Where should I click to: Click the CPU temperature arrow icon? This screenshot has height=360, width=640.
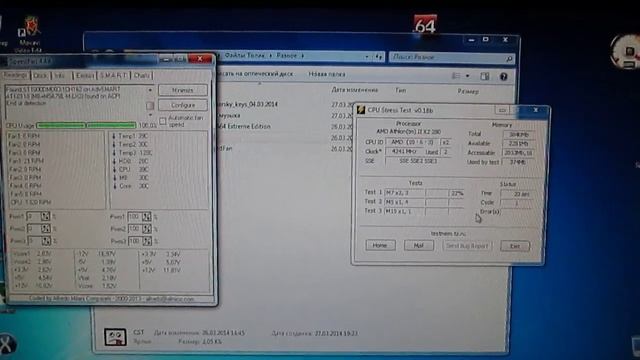pyautogui.click(x=114, y=169)
